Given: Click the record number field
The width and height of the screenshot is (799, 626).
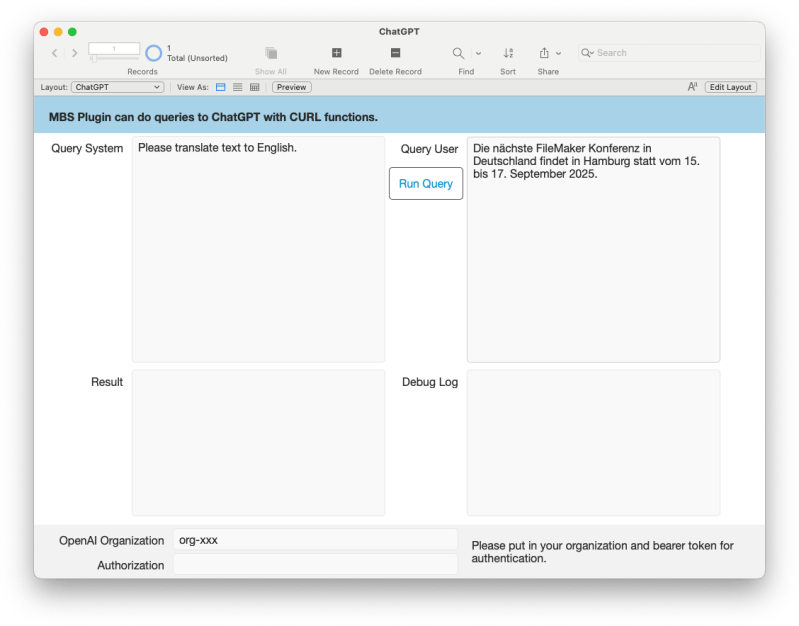Looking at the screenshot, I should point(114,48).
